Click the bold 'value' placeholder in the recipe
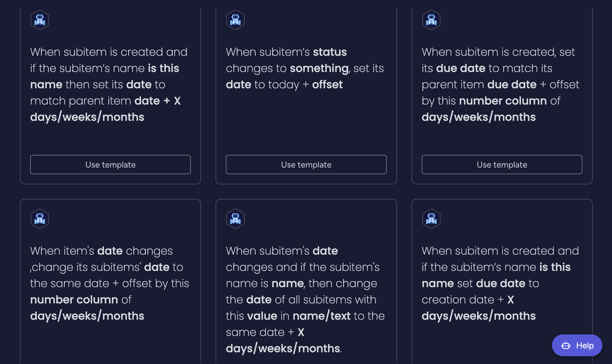Viewport: 612px width, 364px height. [262, 316]
